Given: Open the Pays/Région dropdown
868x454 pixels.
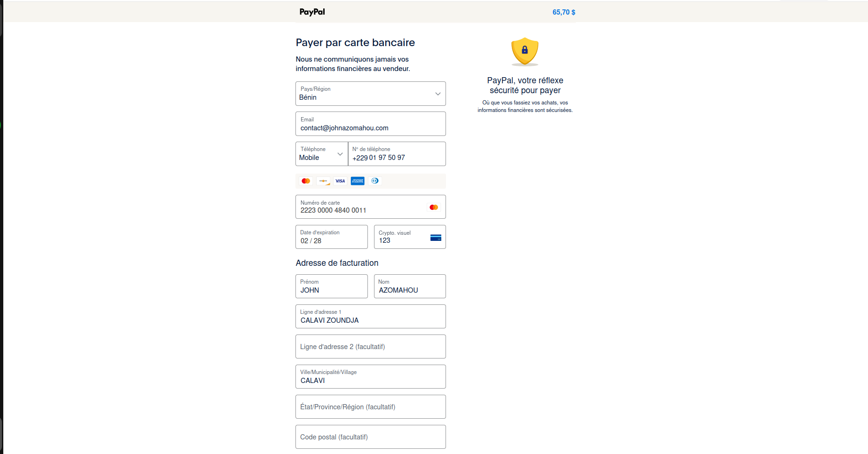Looking at the screenshot, I should [x=370, y=94].
